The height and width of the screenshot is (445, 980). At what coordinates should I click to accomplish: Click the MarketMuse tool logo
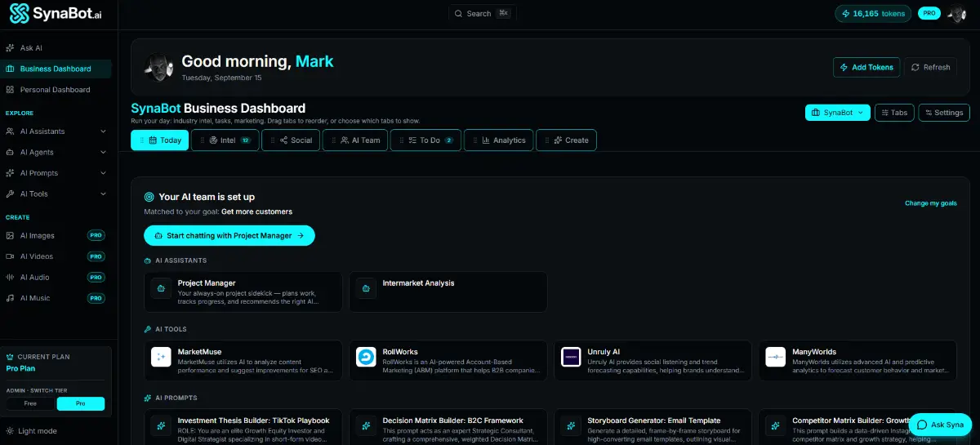161,357
